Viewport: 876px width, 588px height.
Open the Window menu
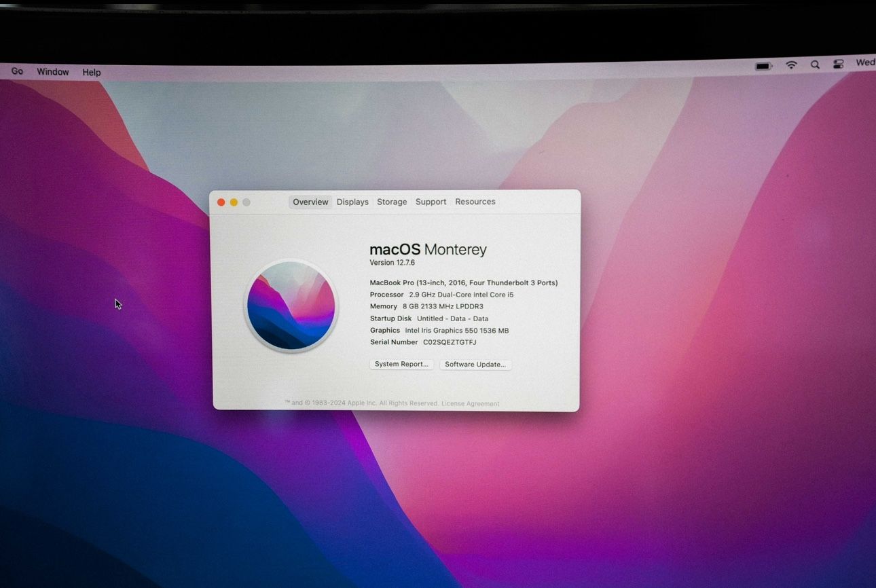(x=53, y=72)
